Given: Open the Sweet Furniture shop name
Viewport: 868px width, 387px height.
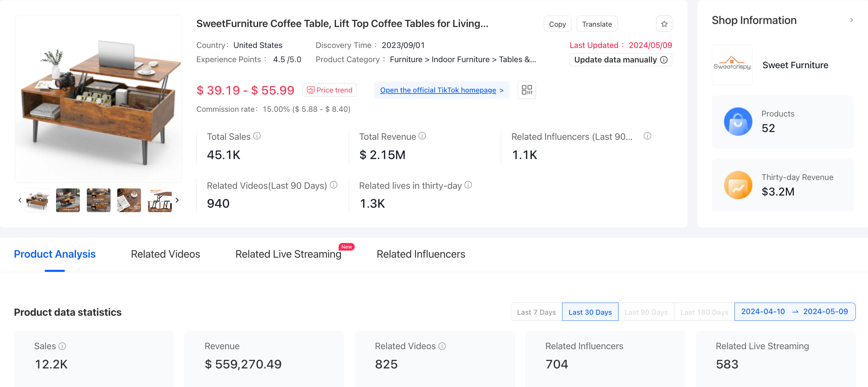Looking at the screenshot, I should (x=795, y=65).
